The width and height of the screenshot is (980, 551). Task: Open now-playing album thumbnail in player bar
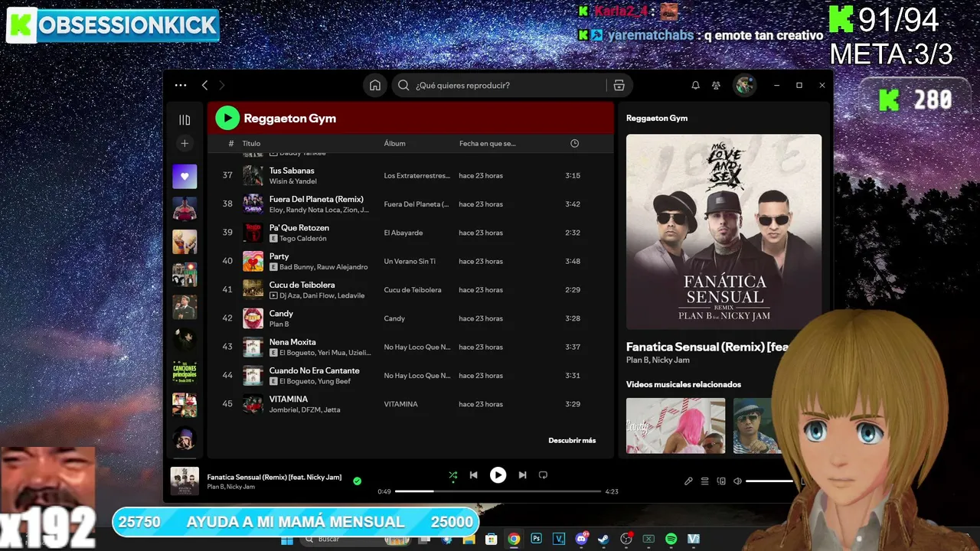pos(185,481)
